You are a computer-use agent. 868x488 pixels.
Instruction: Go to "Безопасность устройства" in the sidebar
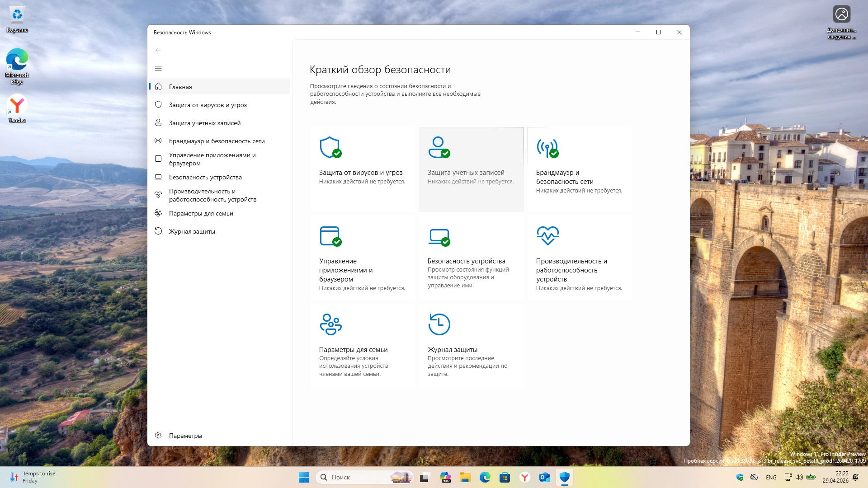(x=205, y=177)
